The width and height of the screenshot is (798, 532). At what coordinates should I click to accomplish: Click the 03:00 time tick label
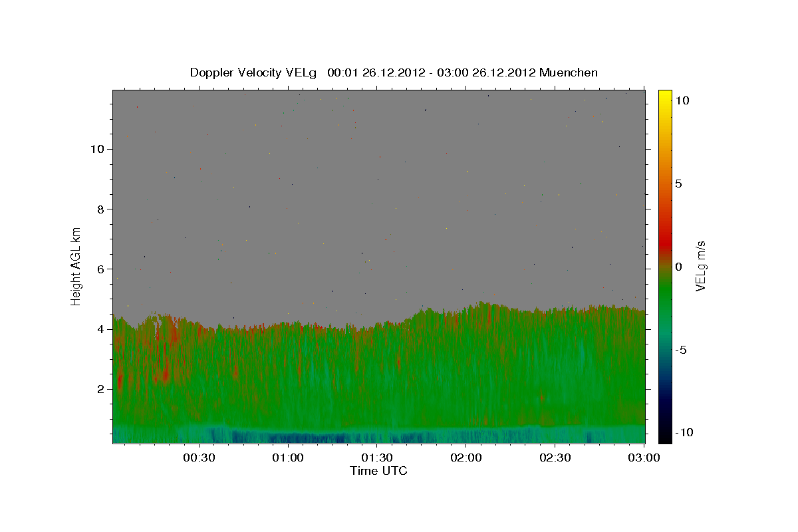644,458
